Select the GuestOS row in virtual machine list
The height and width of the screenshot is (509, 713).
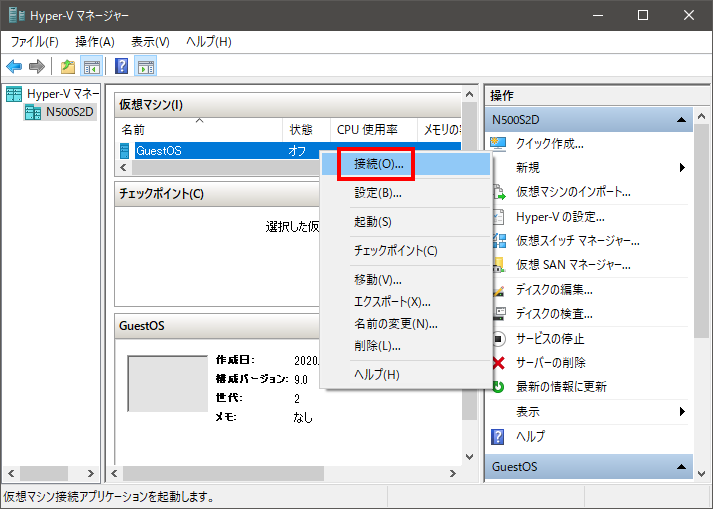[288, 151]
